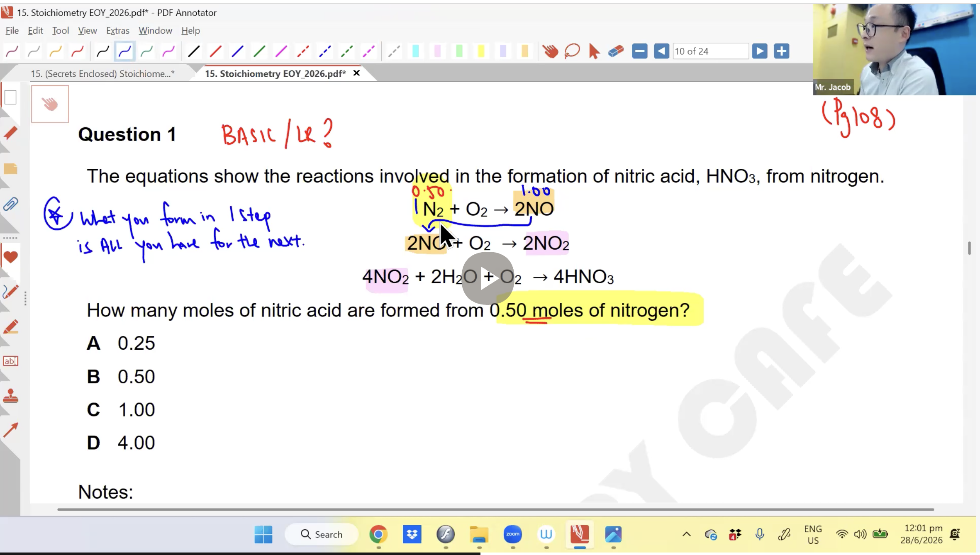
Task: Select the orange curved pen preset
Action: 56,51
